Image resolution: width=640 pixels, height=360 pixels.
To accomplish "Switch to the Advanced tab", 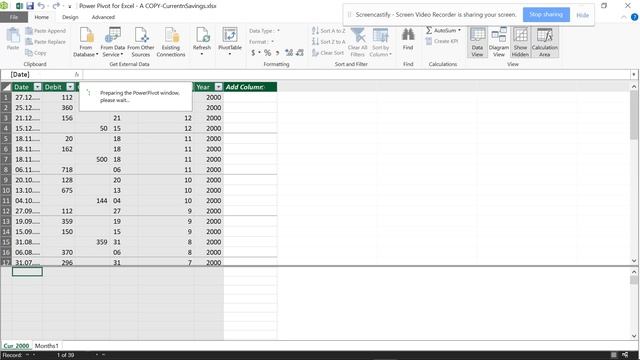I will (103, 17).
